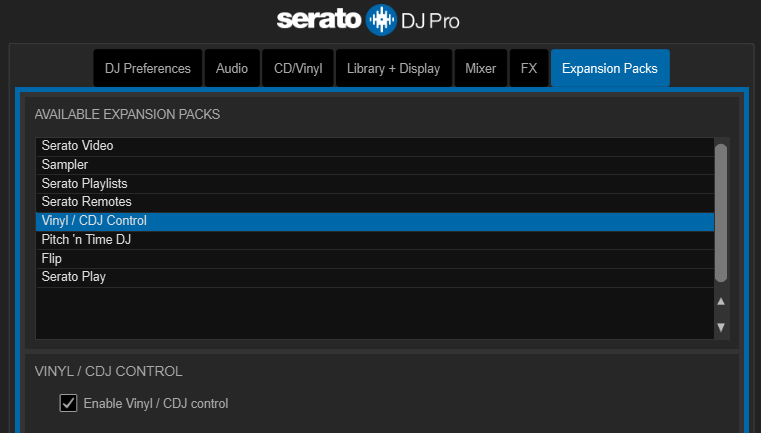Image resolution: width=761 pixels, height=433 pixels.
Task: Select Serato Play in the list
Action: (73, 277)
